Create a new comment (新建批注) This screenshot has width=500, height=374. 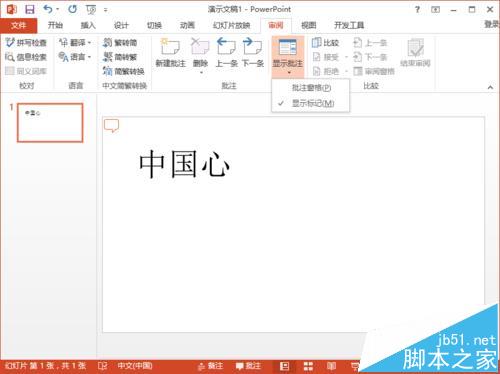pyautogui.click(x=170, y=53)
